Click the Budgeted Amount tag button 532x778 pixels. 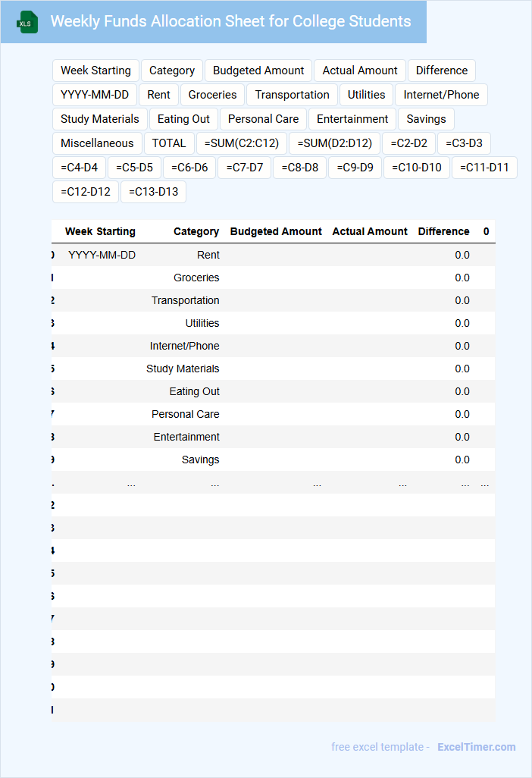click(258, 71)
